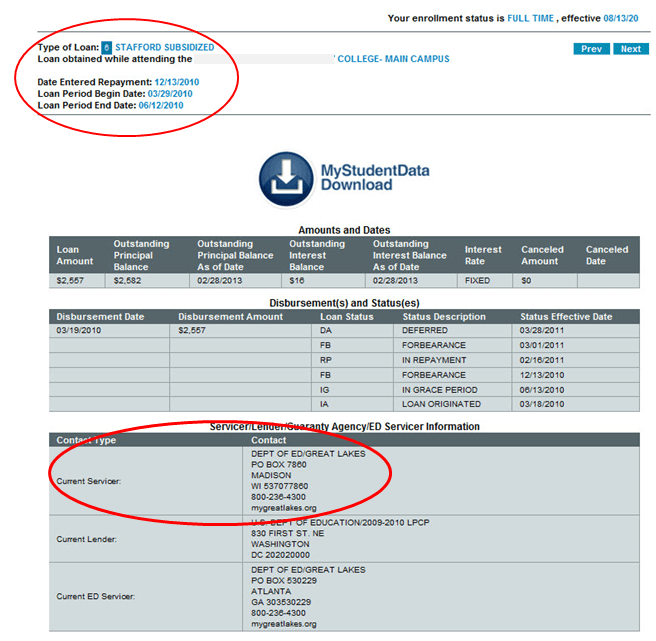The width and height of the screenshot is (656, 641).
Task: Click the Interest Rate value FIXED
Action: coord(477,281)
